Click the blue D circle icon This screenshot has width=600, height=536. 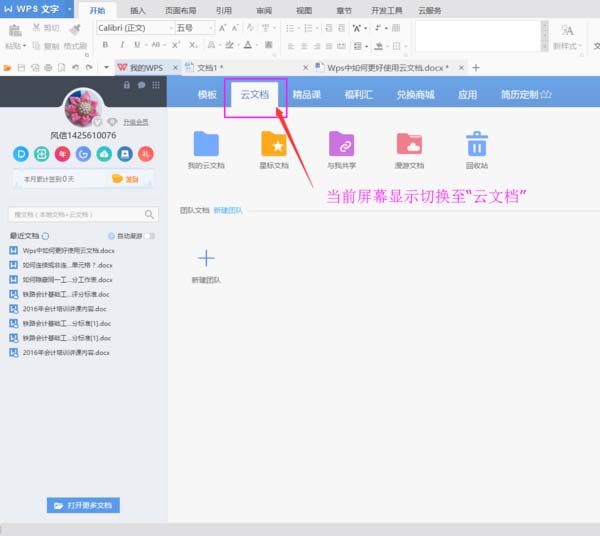(21, 154)
